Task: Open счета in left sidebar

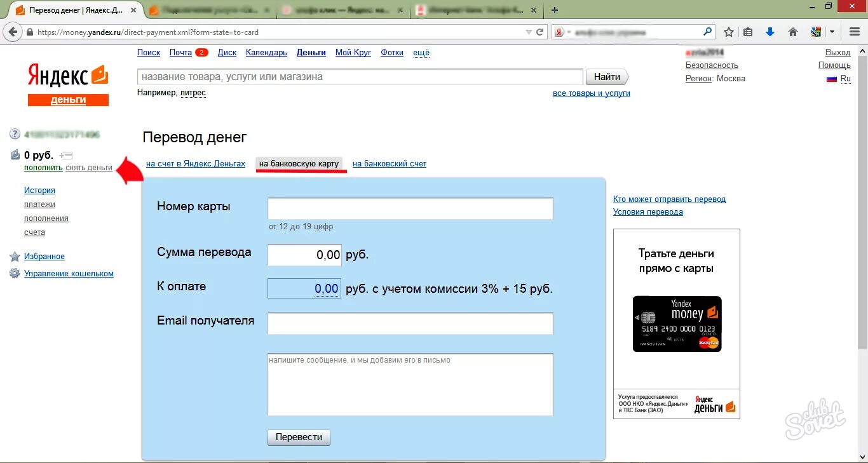Action: click(x=34, y=232)
